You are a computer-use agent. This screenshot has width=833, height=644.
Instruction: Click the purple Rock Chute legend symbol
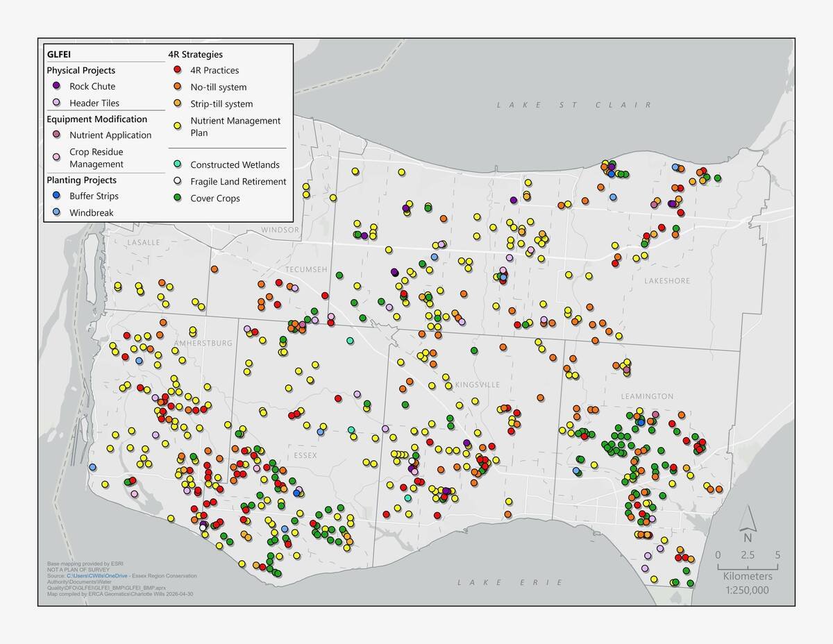(57, 86)
